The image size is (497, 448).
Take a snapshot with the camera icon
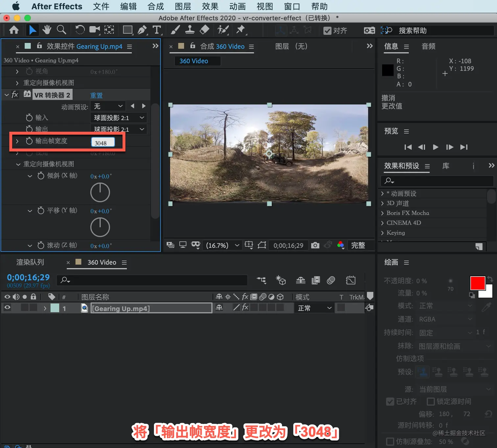[x=315, y=245]
